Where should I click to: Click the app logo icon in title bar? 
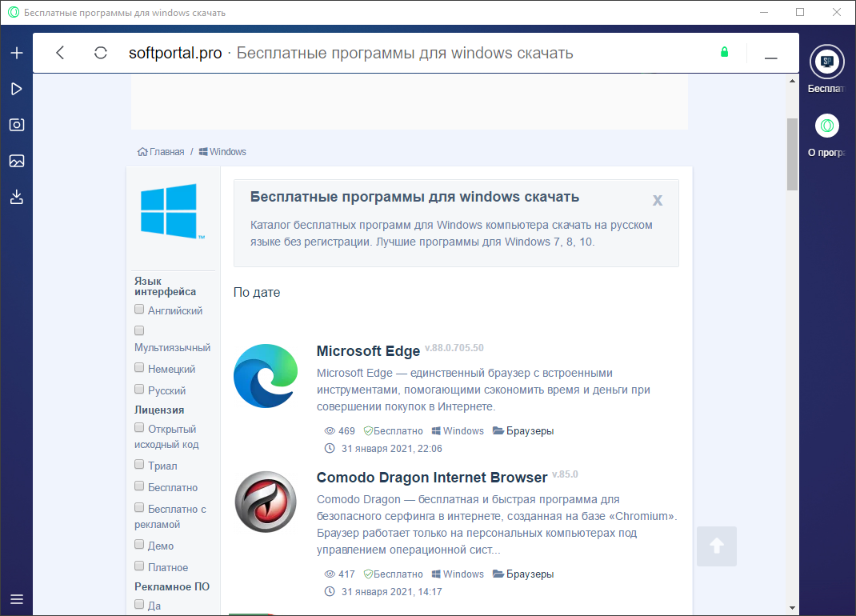(13, 12)
